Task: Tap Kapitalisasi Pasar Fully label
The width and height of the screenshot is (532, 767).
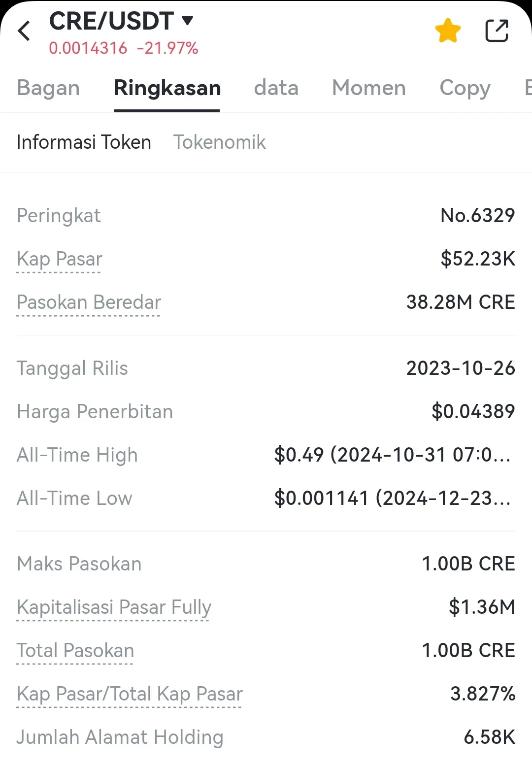Action: (x=114, y=607)
